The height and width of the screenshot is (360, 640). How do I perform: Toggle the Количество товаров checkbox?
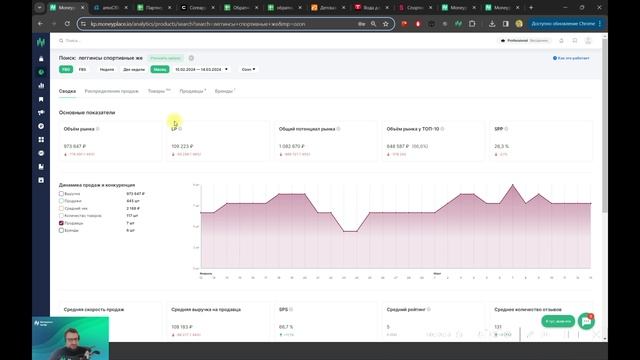[x=61, y=216]
